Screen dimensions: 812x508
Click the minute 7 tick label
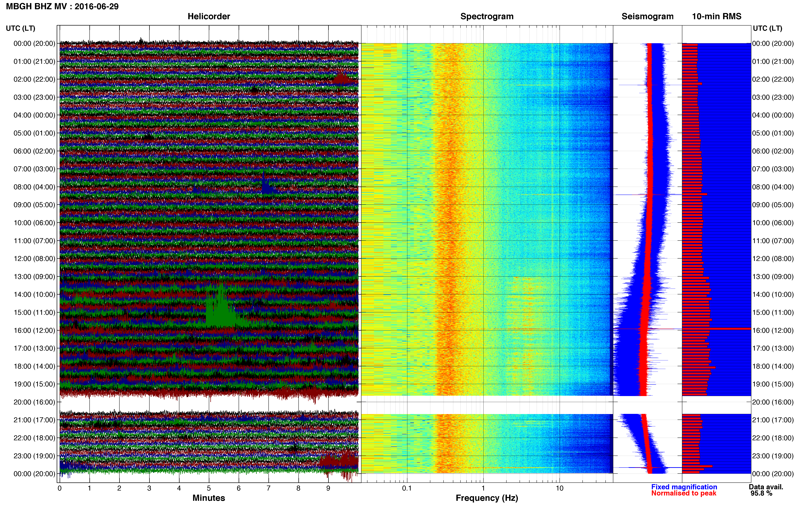coord(269,488)
